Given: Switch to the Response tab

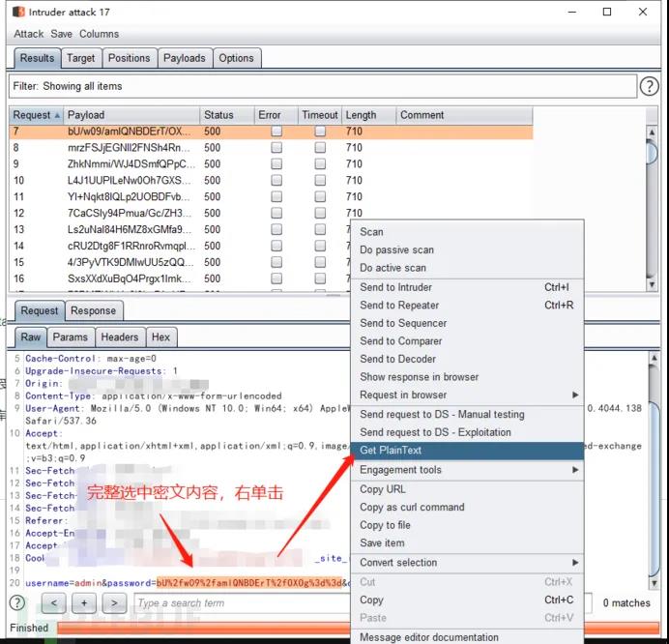Looking at the screenshot, I should click(94, 310).
